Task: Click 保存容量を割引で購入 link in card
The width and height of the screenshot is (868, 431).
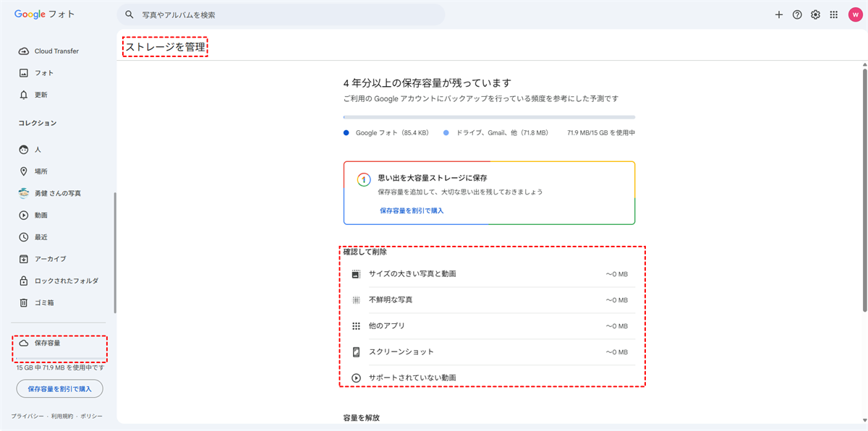Action: [x=412, y=210]
